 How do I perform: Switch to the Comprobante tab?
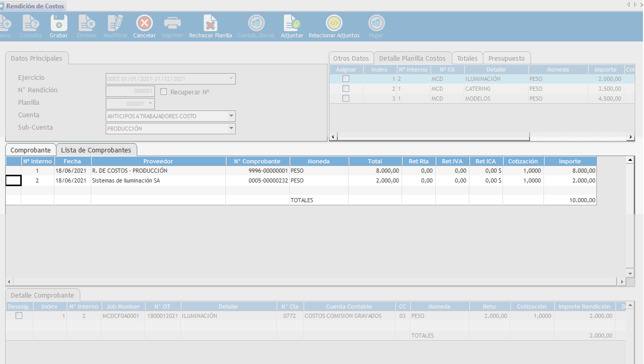31,150
